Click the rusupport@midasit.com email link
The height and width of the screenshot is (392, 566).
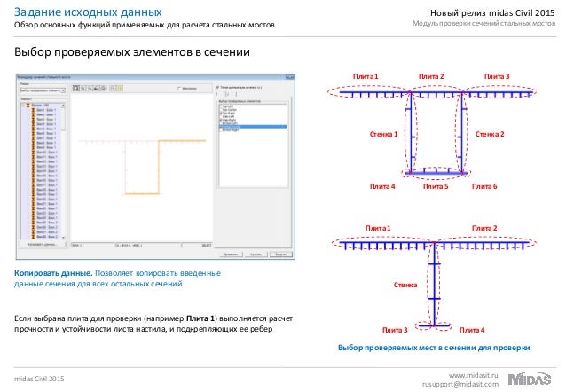coord(460,384)
